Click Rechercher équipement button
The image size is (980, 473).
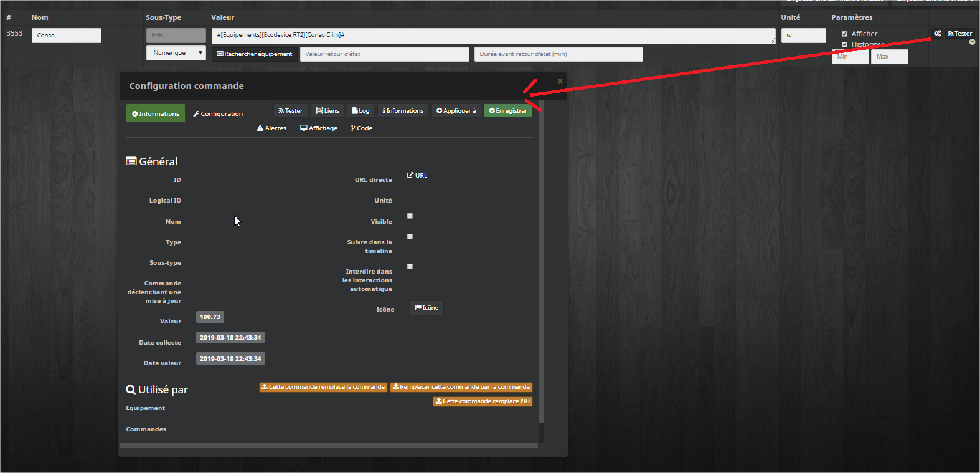point(254,54)
